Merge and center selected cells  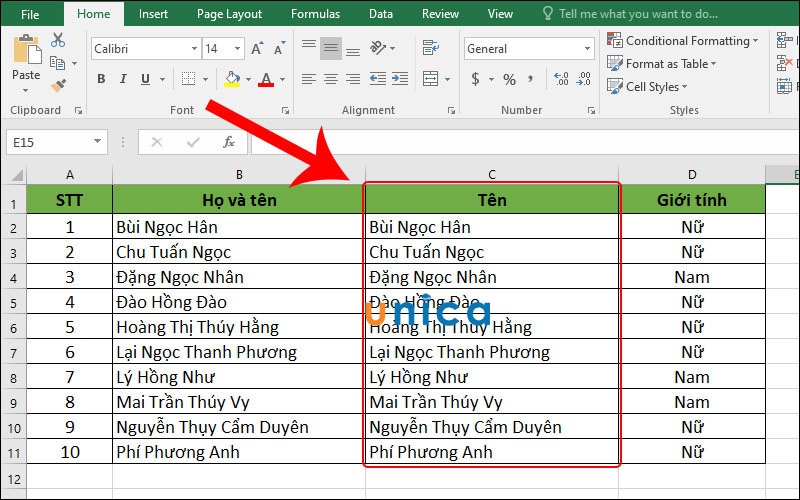(x=431, y=79)
